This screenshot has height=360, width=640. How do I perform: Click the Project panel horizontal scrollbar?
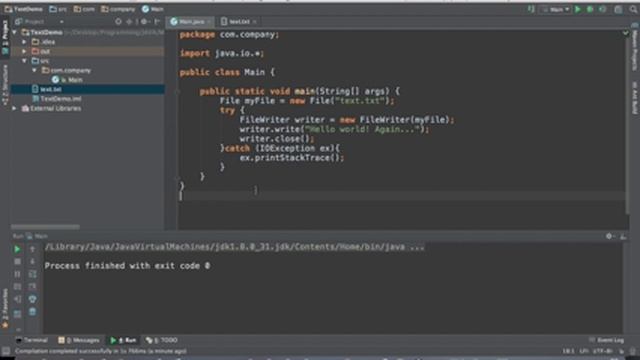[x=45, y=227]
